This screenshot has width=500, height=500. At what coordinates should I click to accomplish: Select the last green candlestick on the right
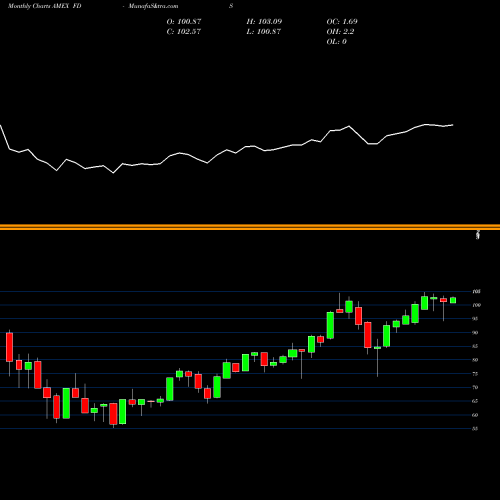pyautogui.click(x=453, y=300)
